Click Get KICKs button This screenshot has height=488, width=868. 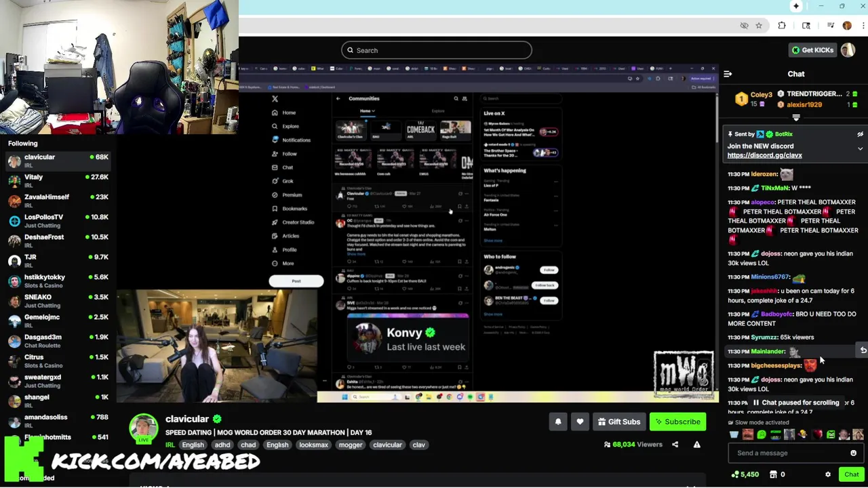[x=812, y=50]
